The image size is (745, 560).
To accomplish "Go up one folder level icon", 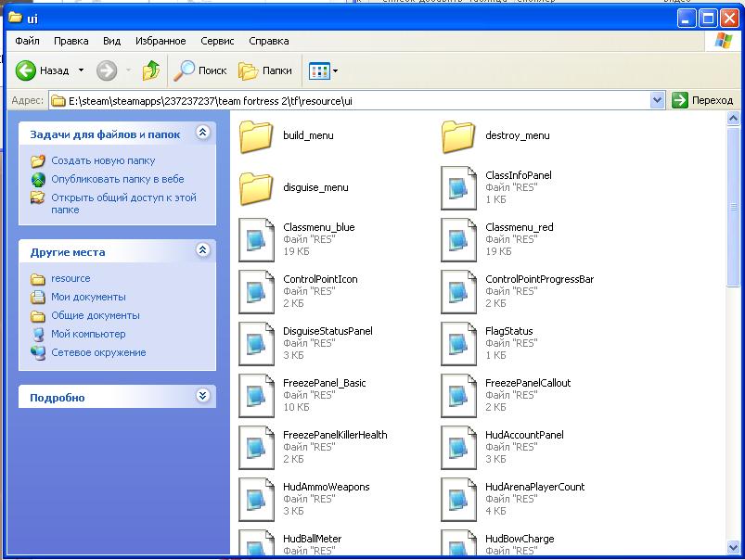I will pos(151,70).
